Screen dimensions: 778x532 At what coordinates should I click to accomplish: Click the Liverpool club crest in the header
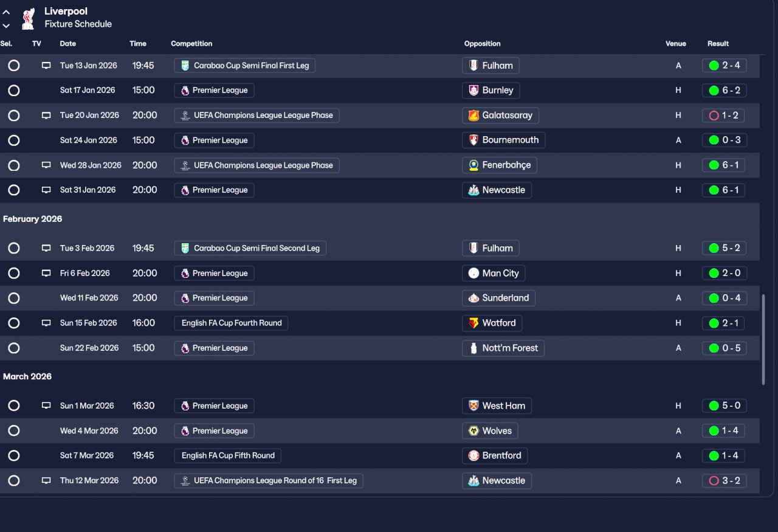point(27,19)
